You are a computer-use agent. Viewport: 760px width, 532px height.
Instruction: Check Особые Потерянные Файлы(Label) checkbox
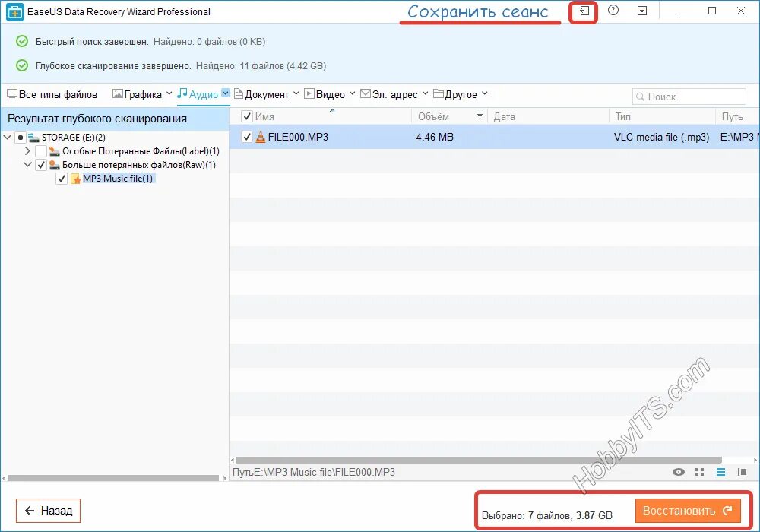(41, 151)
